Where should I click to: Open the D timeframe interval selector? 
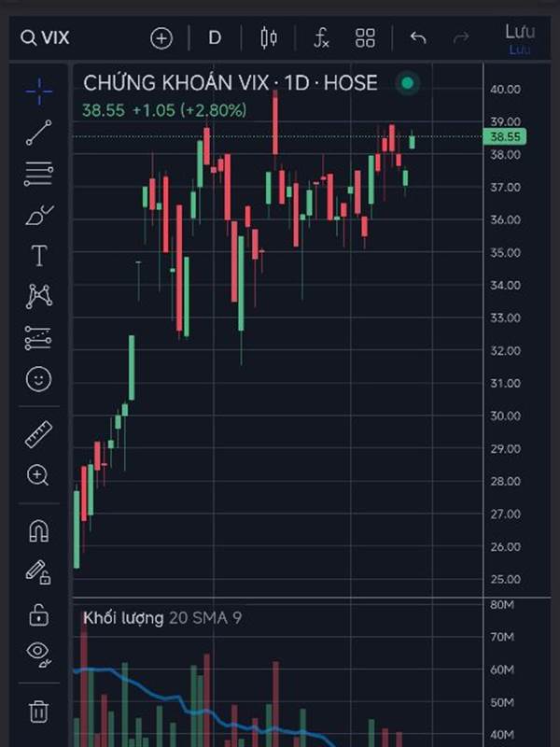click(x=215, y=37)
